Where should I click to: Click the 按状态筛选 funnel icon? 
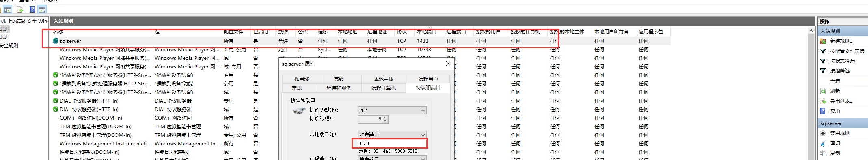823,61
